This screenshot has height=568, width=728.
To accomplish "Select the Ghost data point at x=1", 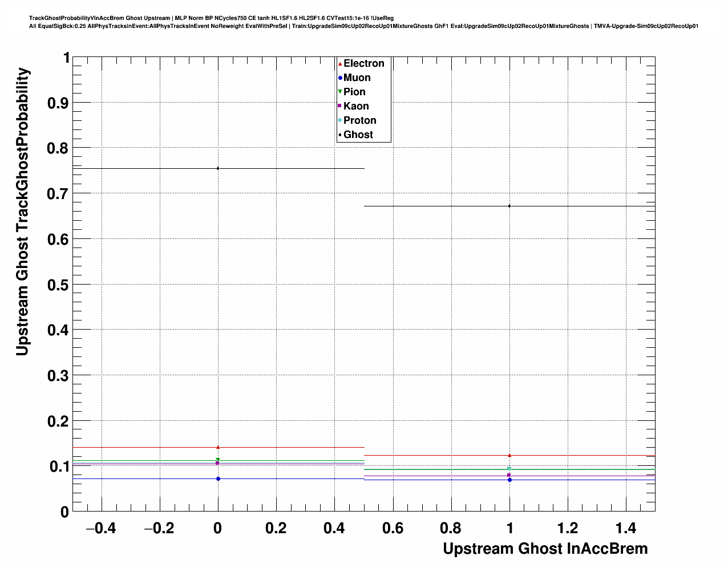I will coord(509,206).
